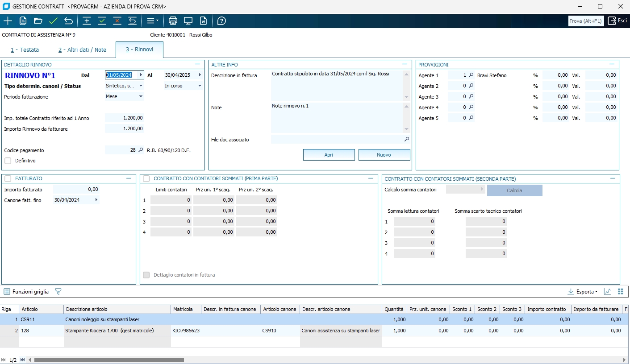Click the grid filter funnel icon
This screenshot has height=364, width=630.
click(x=58, y=291)
